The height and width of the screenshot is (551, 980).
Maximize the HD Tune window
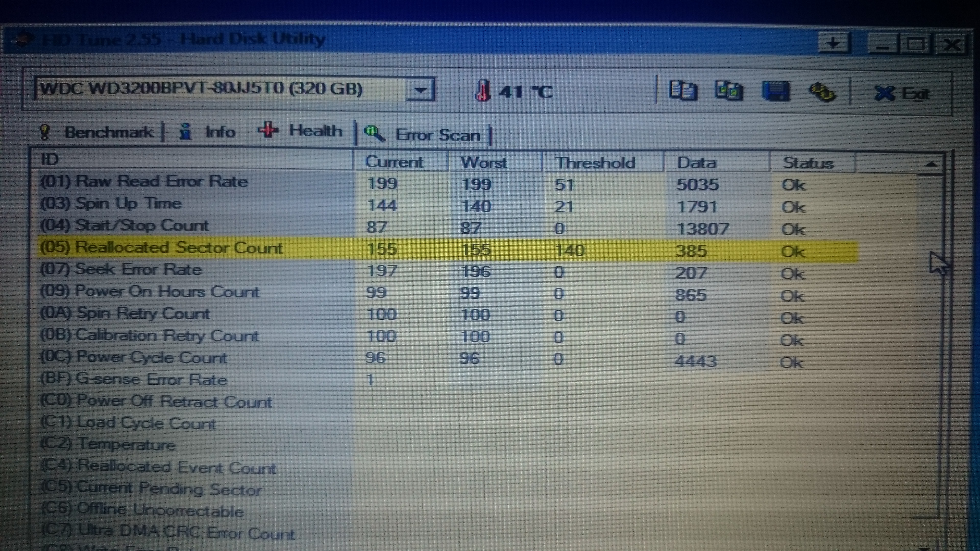pyautogui.click(x=915, y=44)
